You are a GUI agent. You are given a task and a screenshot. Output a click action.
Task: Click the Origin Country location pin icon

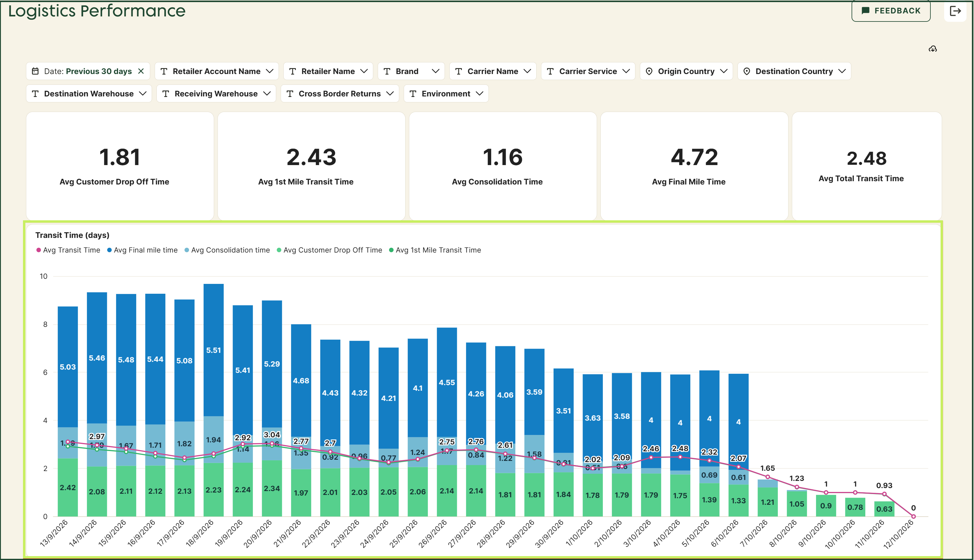pos(649,71)
